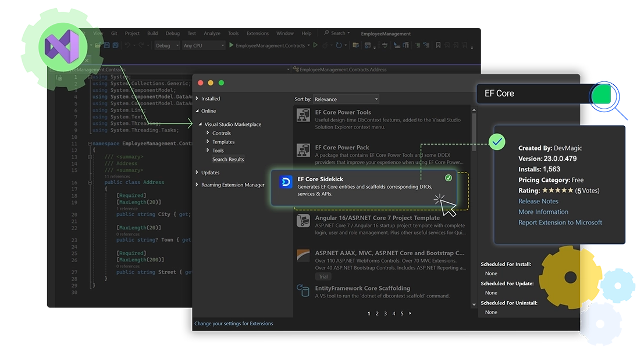Screen dimensions: 644x362
Task: Expand the Controls category
Action: (x=208, y=133)
